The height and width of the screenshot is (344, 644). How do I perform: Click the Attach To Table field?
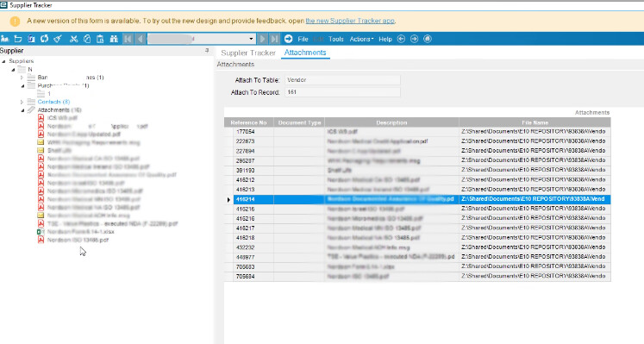342,80
